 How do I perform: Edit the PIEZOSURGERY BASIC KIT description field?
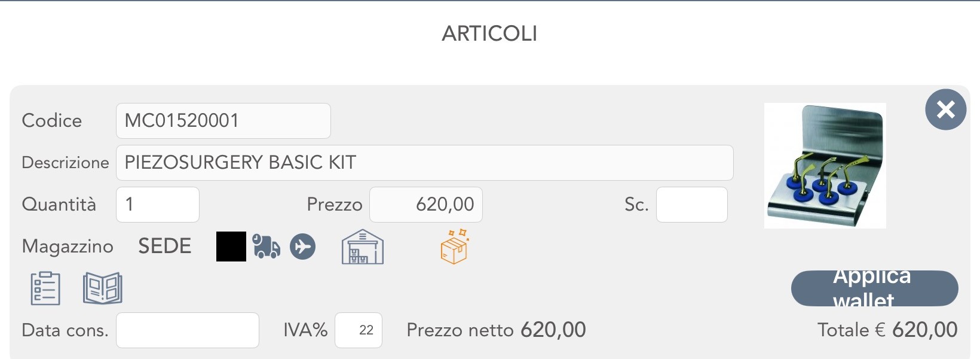(x=424, y=162)
